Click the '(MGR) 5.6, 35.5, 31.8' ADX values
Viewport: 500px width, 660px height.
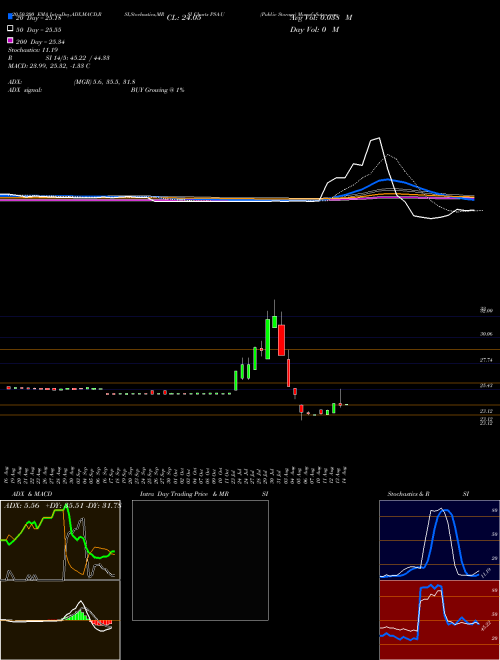point(104,82)
